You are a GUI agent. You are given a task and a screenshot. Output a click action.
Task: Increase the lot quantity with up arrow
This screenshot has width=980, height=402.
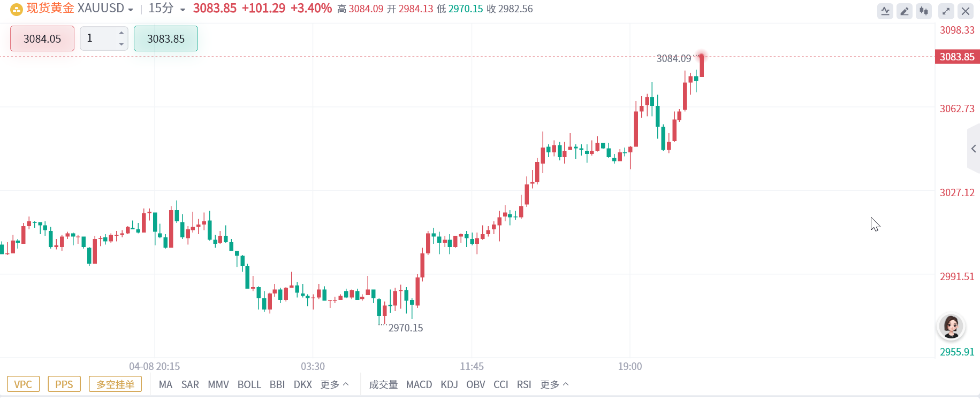[121, 33]
